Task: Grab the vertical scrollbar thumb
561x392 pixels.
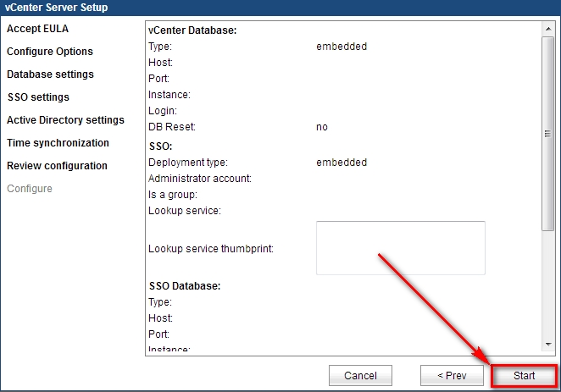Action: (547, 134)
